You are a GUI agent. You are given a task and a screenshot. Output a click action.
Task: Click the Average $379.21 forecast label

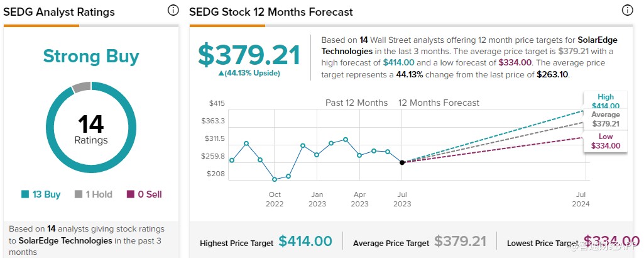[x=606, y=120]
